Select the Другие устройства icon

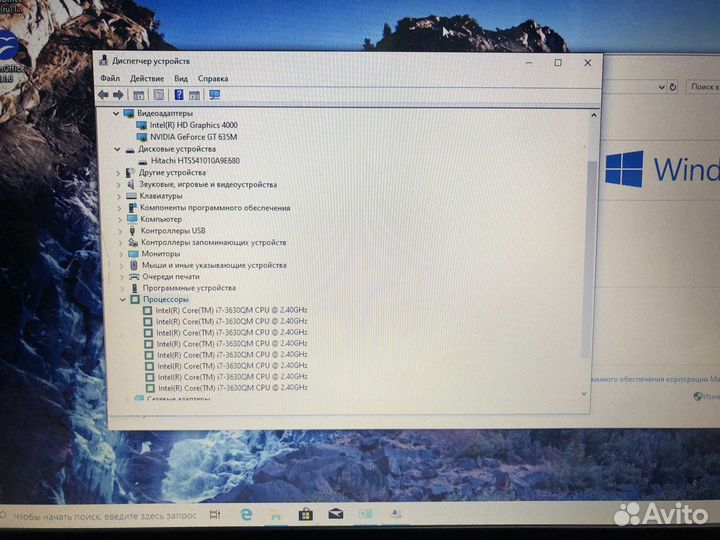[130, 173]
